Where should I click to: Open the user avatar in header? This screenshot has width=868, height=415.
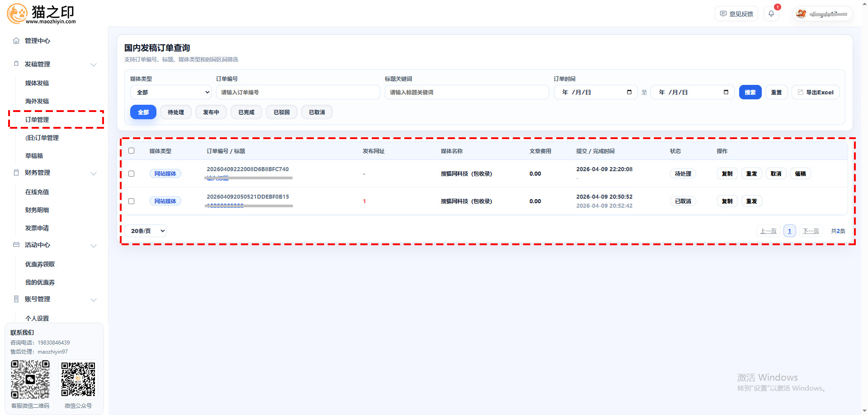[x=801, y=14]
